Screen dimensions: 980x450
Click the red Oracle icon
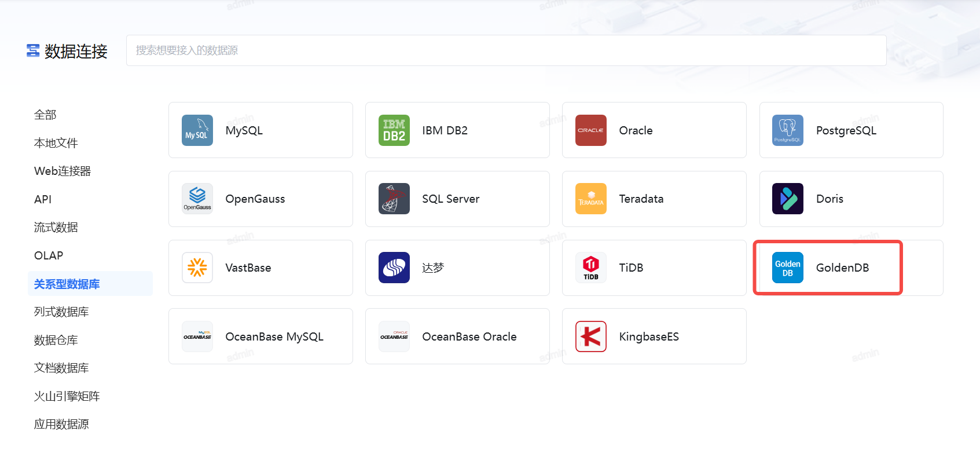[591, 130]
